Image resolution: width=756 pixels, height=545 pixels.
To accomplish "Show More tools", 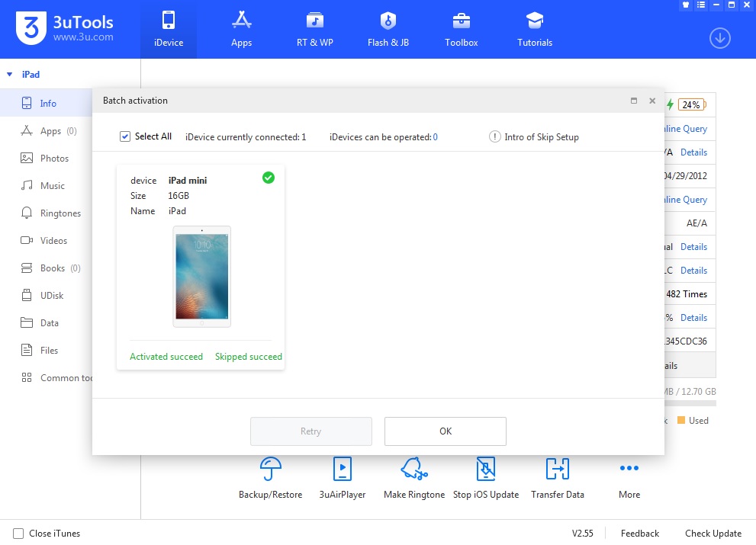I will 629,470.
